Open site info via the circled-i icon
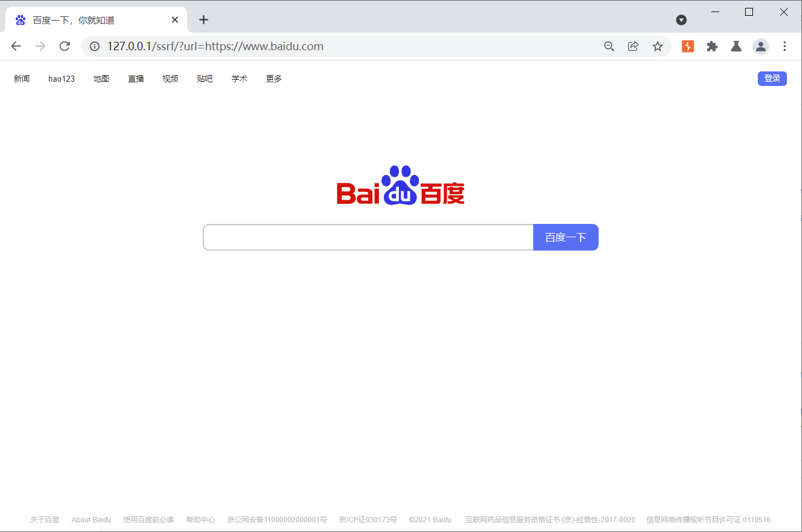Screen dimensions: 802x532 click(95, 46)
